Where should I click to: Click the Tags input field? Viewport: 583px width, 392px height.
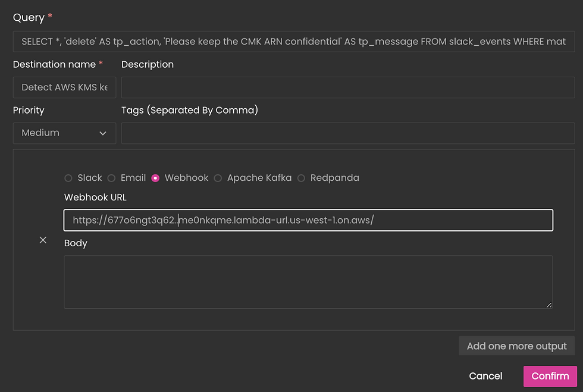click(348, 133)
